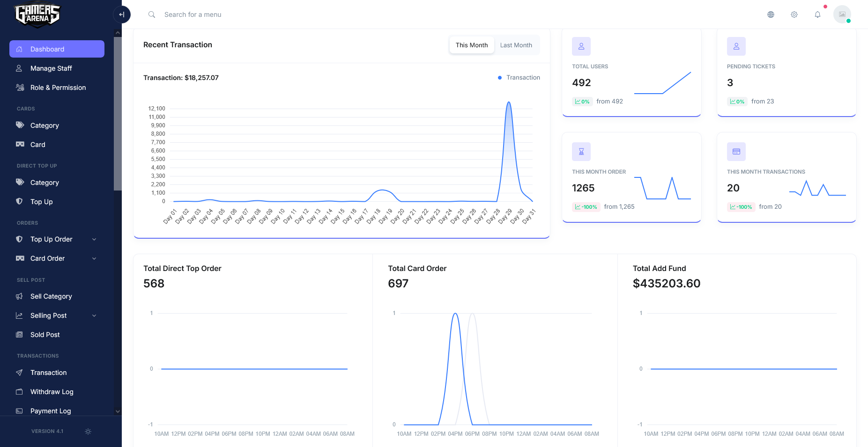868x447 pixels.
Task: Open the Transaction link in sidebar
Action: [57, 373]
